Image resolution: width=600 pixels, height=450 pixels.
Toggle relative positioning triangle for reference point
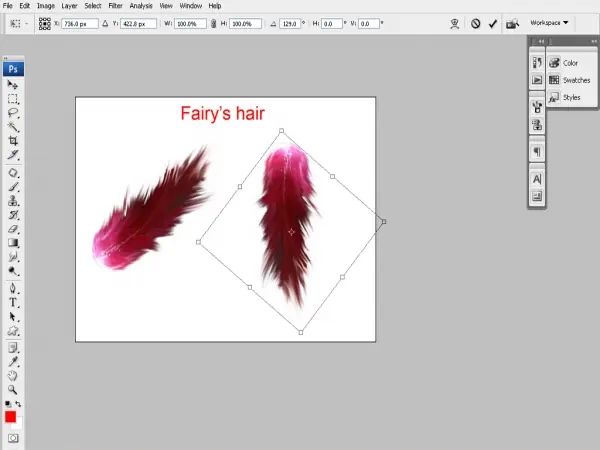105,24
